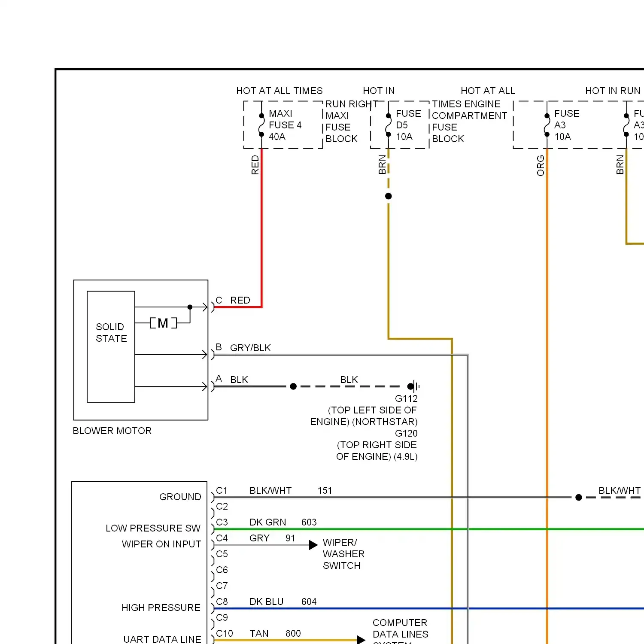The width and height of the screenshot is (644, 644).
Task: Click circuit number '800'
Action: pos(293,633)
